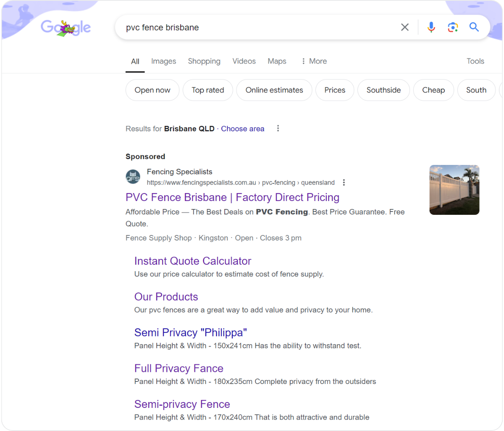
Task: Switch to the Images tab
Action: [163, 61]
